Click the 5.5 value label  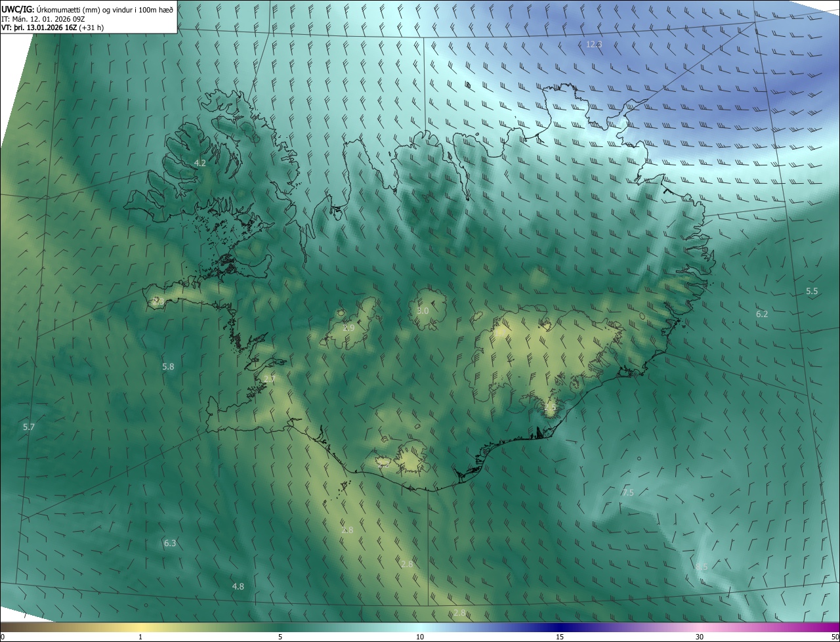[812, 291]
